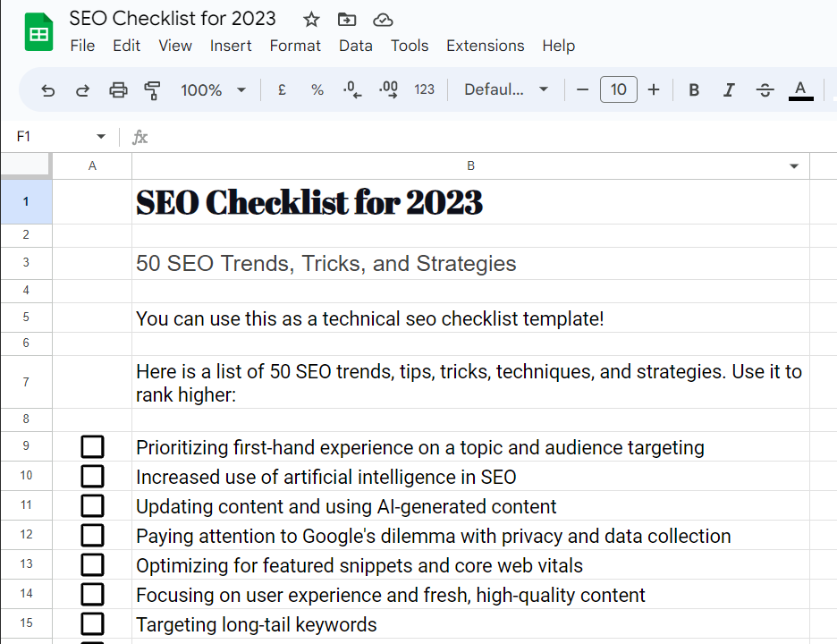Expand the Default font family dropdown
Viewport: 837px width, 644px height.
(505, 89)
